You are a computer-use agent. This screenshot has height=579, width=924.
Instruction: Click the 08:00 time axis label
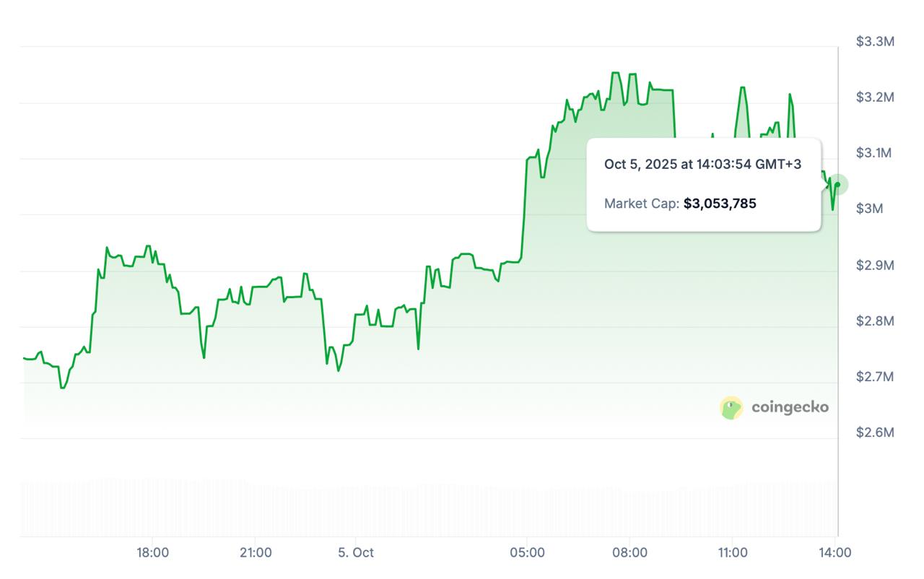pyautogui.click(x=629, y=553)
